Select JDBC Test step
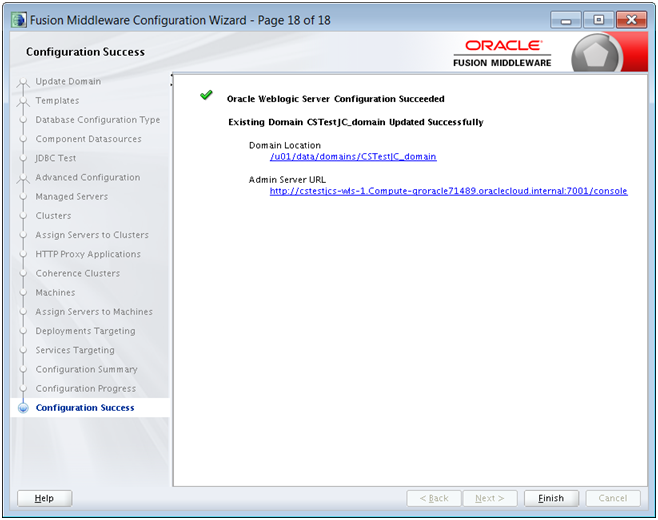658x520 pixels. click(x=55, y=158)
